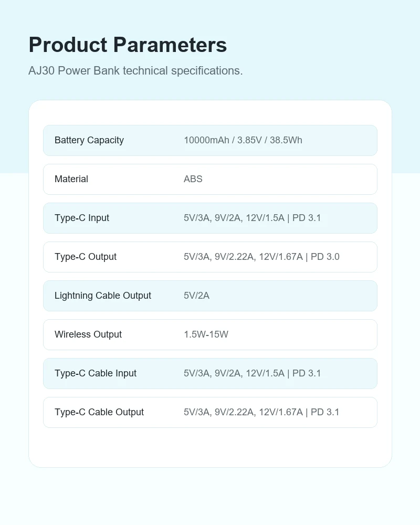Click the 'Type-C Output' label
420x525 pixels.
[x=86, y=257]
